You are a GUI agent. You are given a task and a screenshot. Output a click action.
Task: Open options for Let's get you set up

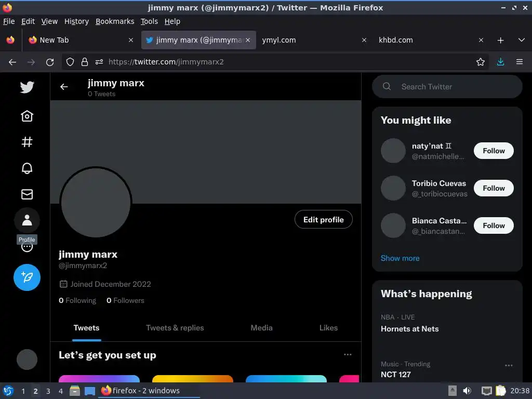point(348,354)
